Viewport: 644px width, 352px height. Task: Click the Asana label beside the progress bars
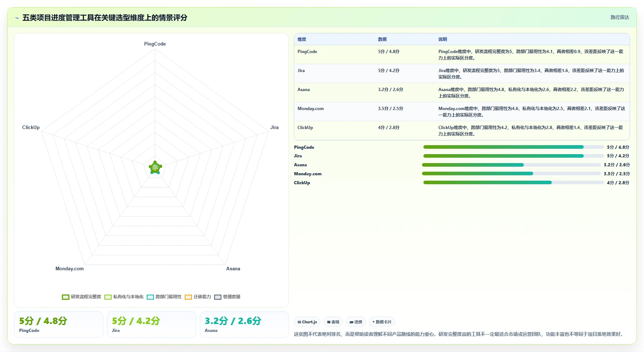300,165
